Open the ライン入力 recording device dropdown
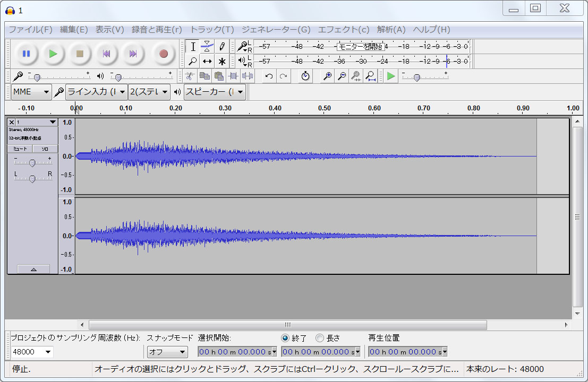588x382 pixels. coord(96,92)
